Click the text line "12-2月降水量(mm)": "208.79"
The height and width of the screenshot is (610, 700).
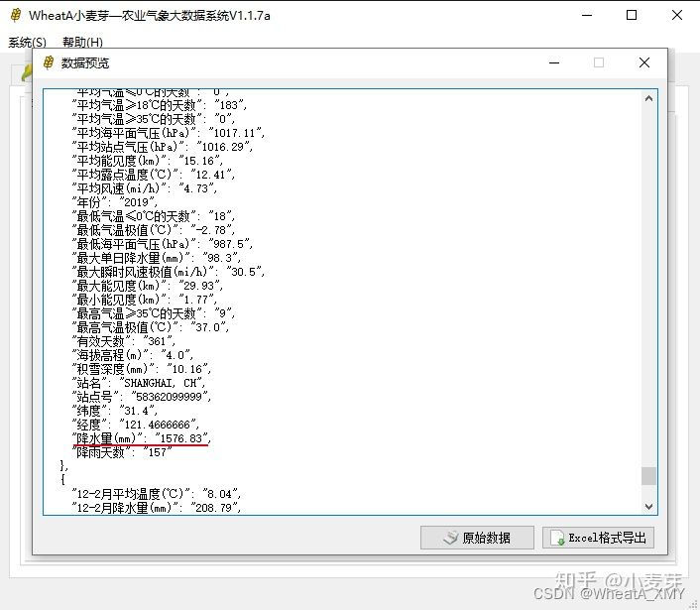coord(157,508)
